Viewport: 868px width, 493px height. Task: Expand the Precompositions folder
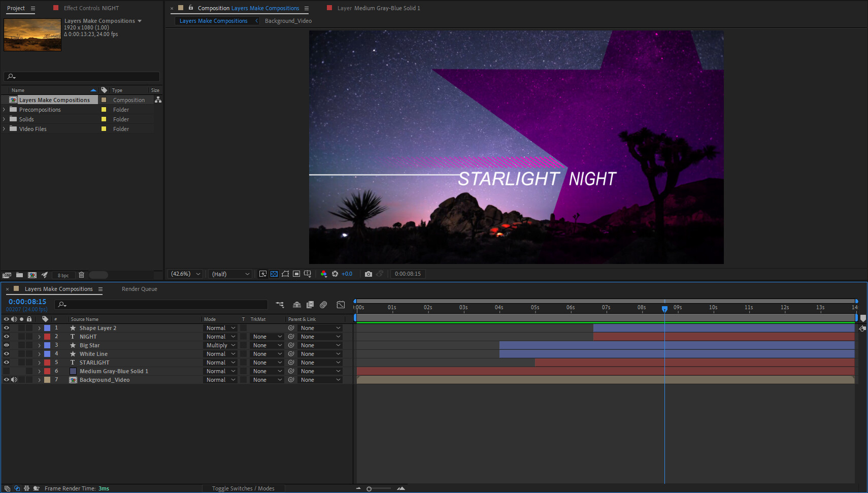pyautogui.click(x=4, y=110)
